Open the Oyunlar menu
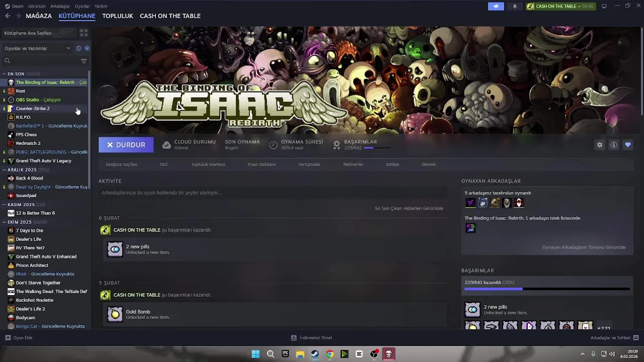The width and height of the screenshot is (644, 362). 82,6
